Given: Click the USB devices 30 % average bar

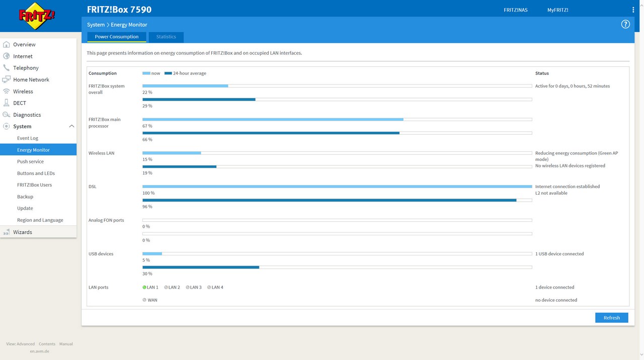Looking at the screenshot, I should (201, 267).
